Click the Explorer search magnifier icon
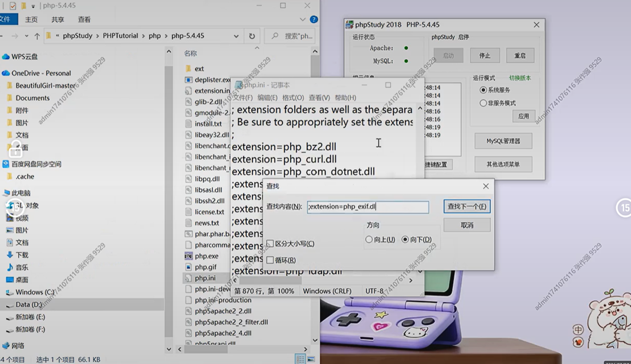The width and height of the screenshot is (631, 364). [x=275, y=36]
